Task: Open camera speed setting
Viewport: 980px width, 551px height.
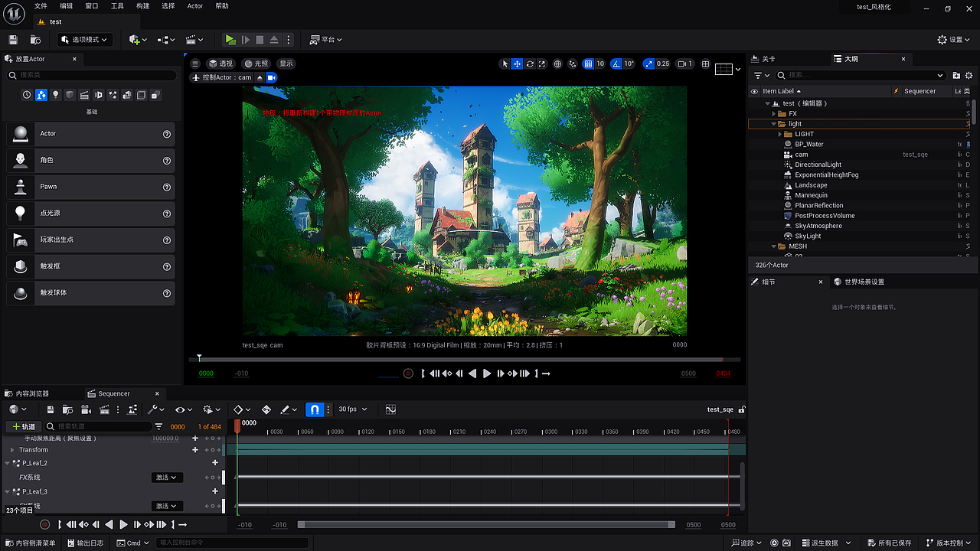Action: pyautogui.click(x=684, y=64)
